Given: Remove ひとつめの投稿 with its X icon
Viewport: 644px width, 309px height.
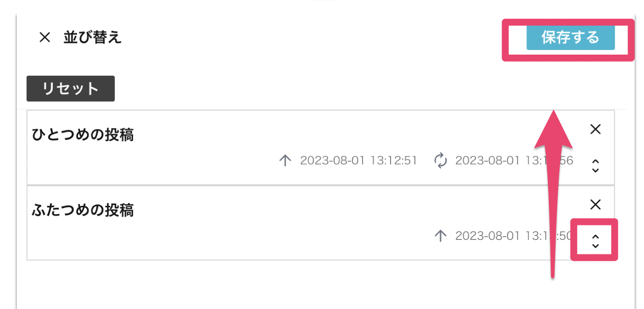Looking at the screenshot, I should point(595,129).
